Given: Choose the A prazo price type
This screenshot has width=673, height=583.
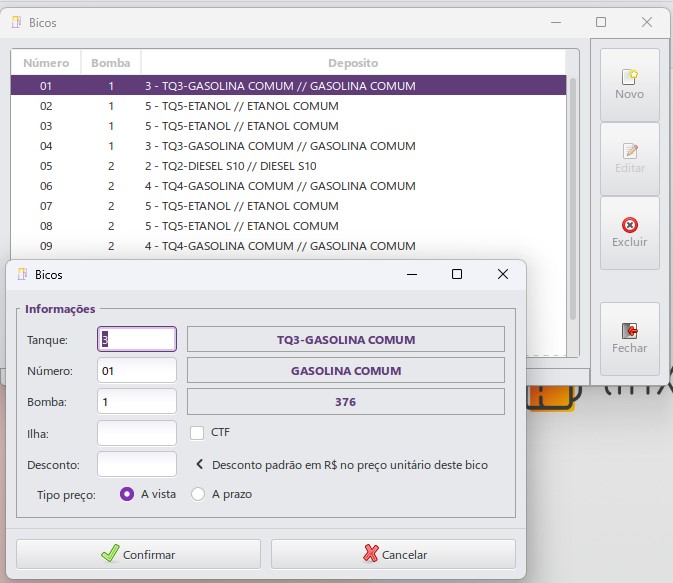Looking at the screenshot, I should tap(198, 494).
